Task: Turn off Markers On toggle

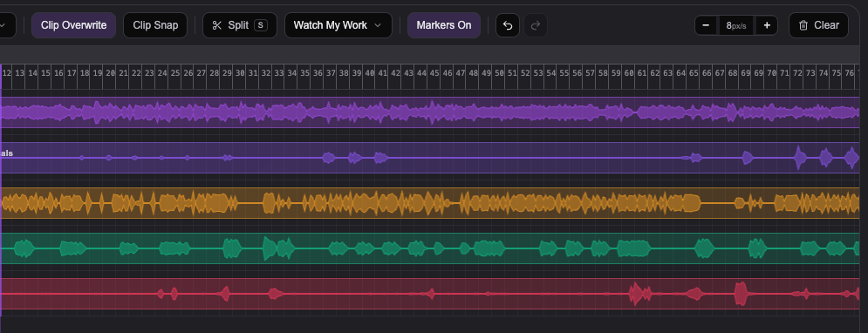Action: (444, 25)
